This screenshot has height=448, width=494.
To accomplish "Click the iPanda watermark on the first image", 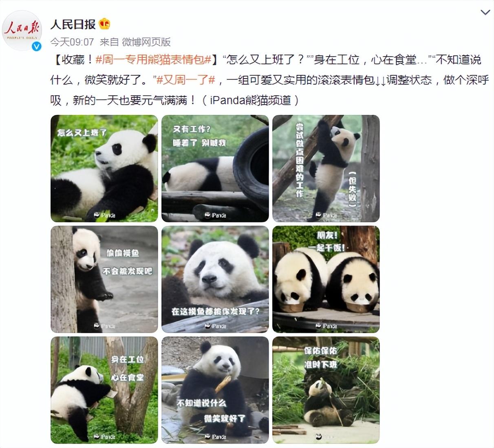I will click(105, 215).
